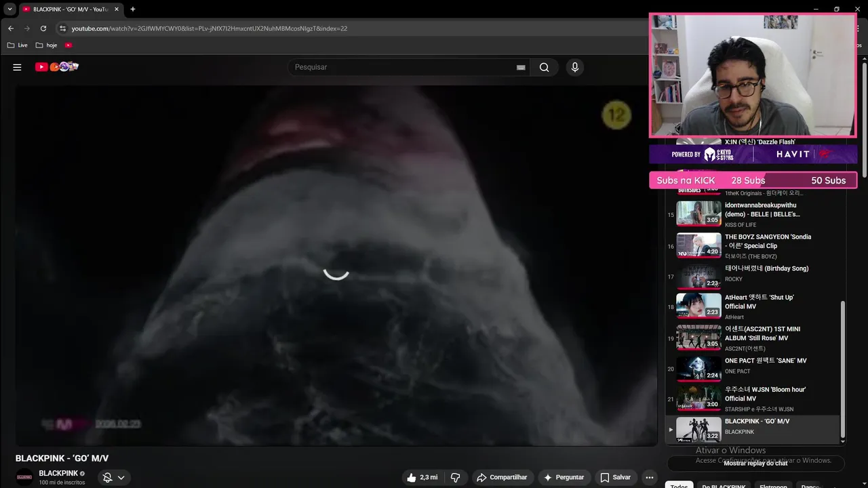Switch to the BLACKPINK - 'GO' M/V tab
The width and height of the screenshot is (868, 488).
pyautogui.click(x=71, y=9)
